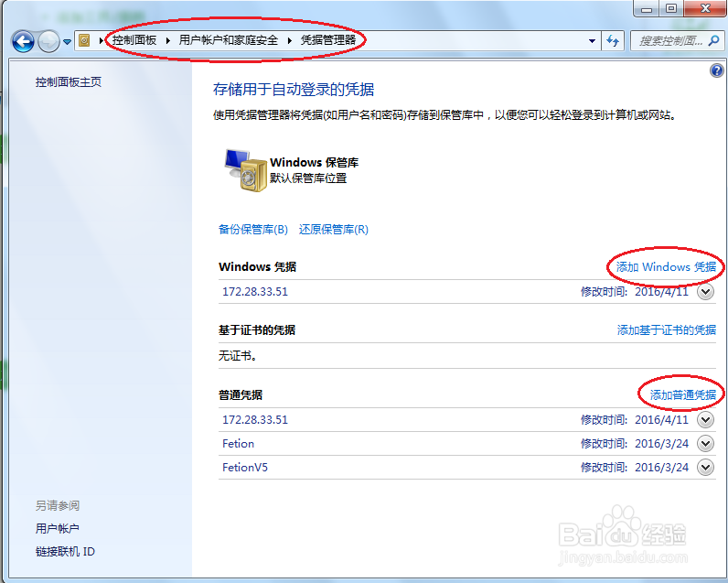728x583 pixels.
Task: Click 添加普通凭据 link
Action: (682, 394)
